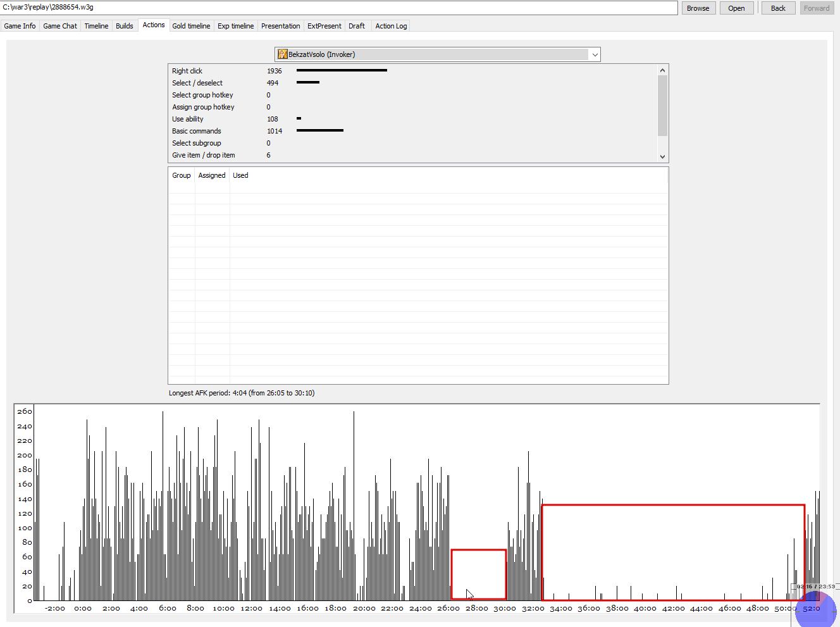Viewport: 840px width, 627px height.
Task: Select the Draft tab
Action: coord(357,26)
